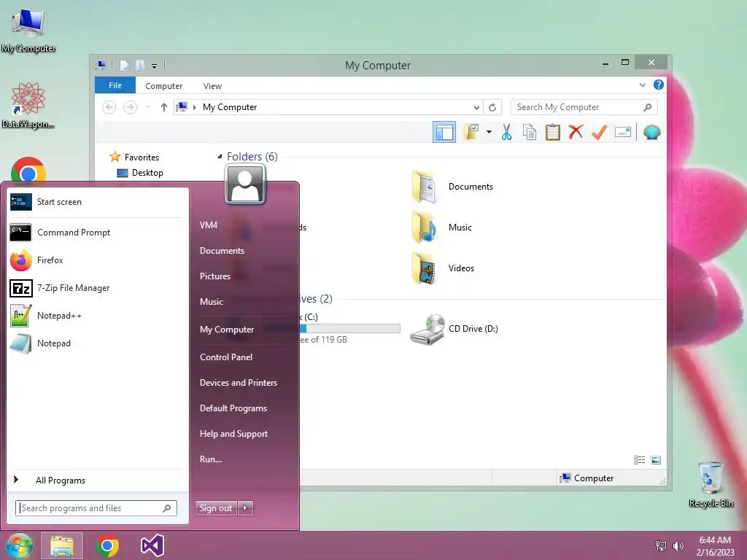Viewport: 747px width, 560px height.
Task: Open Help and Support
Action: click(x=233, y=434)
